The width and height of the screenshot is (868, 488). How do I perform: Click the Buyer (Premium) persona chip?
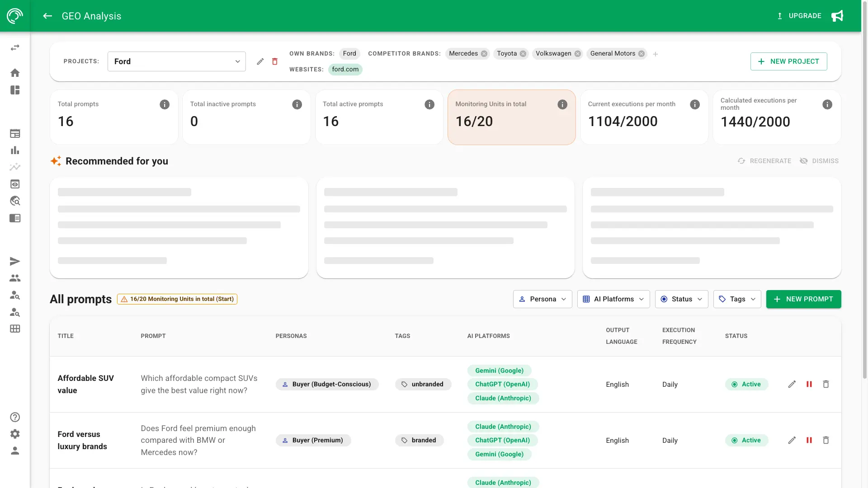[313, 440]
